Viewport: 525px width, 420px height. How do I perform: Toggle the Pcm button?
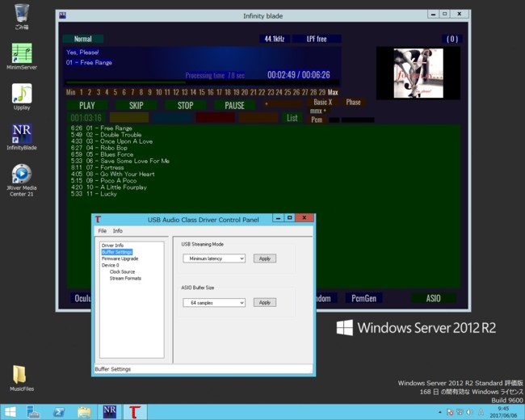point(317,120)
